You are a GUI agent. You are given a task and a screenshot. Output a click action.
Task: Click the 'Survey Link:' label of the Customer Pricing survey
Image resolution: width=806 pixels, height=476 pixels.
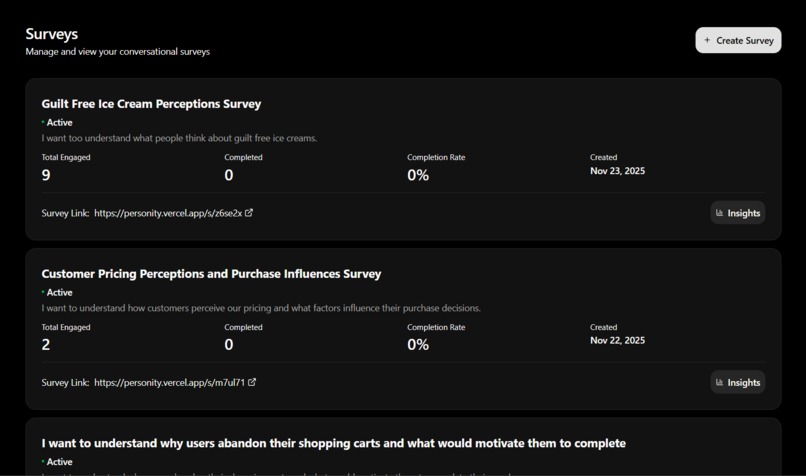(x=65, y=383)
